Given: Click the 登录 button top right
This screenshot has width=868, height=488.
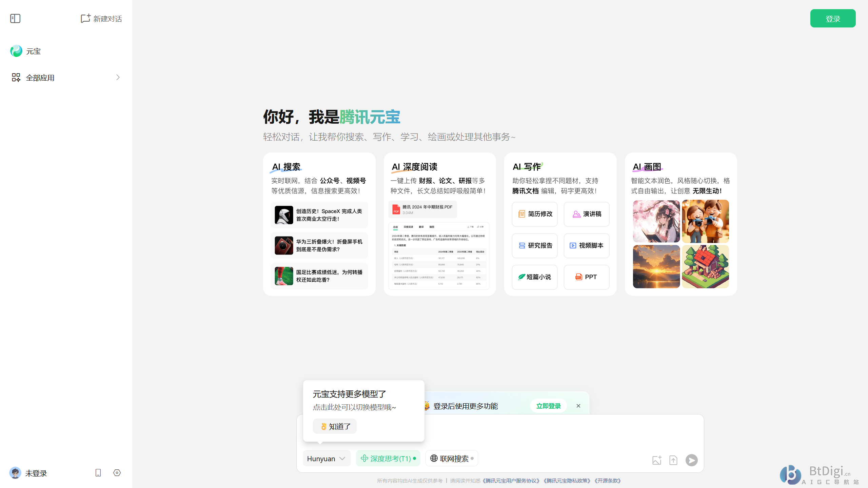Looking at the screenshot, I should 833,18.
